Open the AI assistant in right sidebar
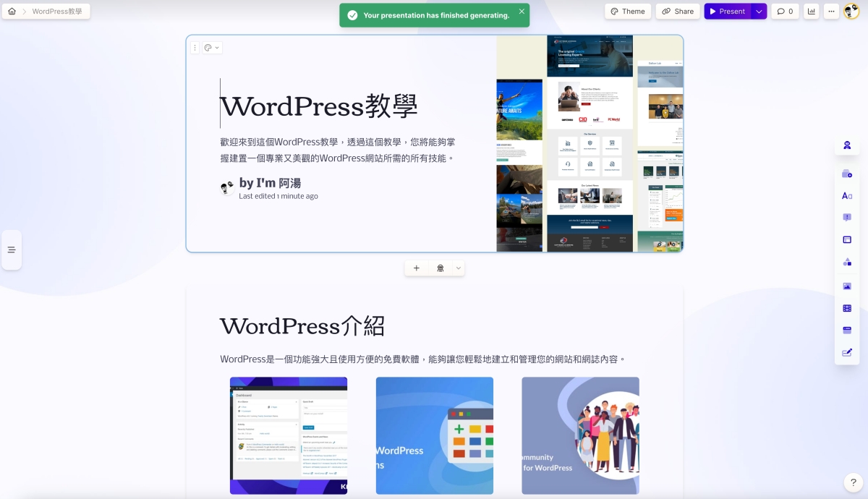 pyautogui.click(x=847, y=145)
